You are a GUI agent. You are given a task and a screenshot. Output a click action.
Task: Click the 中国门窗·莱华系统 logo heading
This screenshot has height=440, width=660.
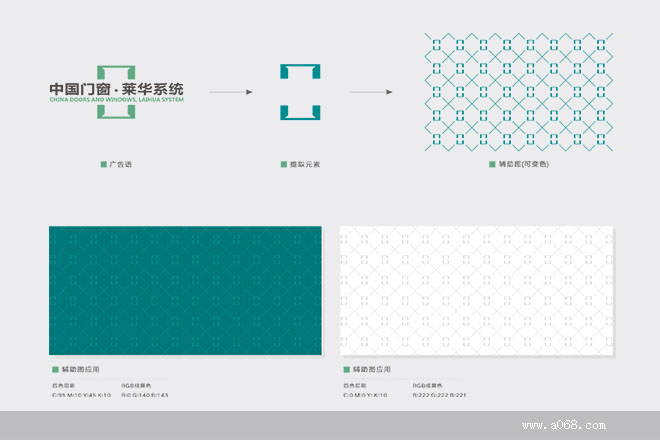(117, 89)
